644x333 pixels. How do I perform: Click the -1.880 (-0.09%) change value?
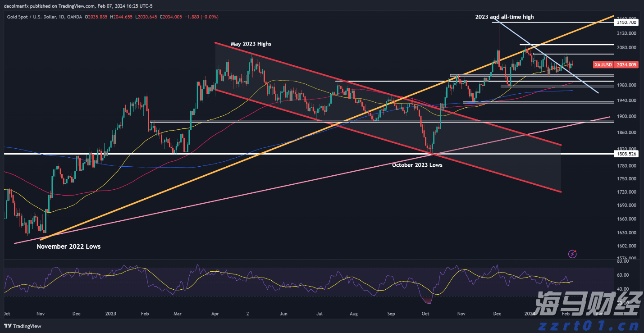[201, 17]
